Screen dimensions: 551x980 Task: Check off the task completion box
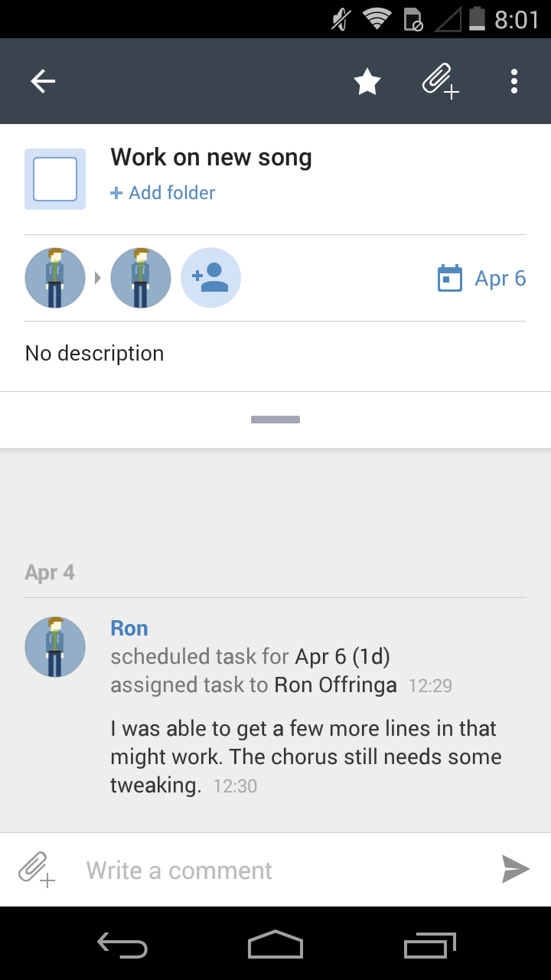(55, 179)
